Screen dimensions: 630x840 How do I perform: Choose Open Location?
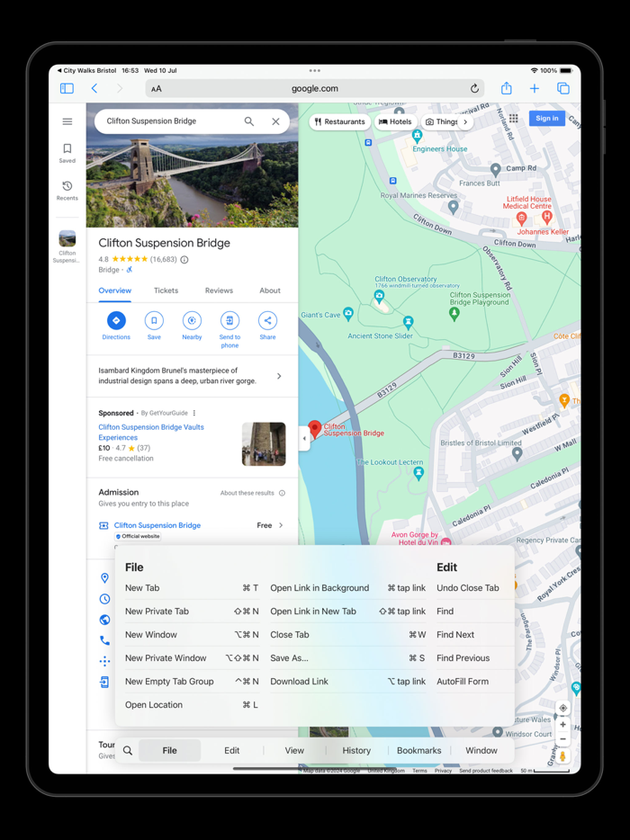click(192, 705)
